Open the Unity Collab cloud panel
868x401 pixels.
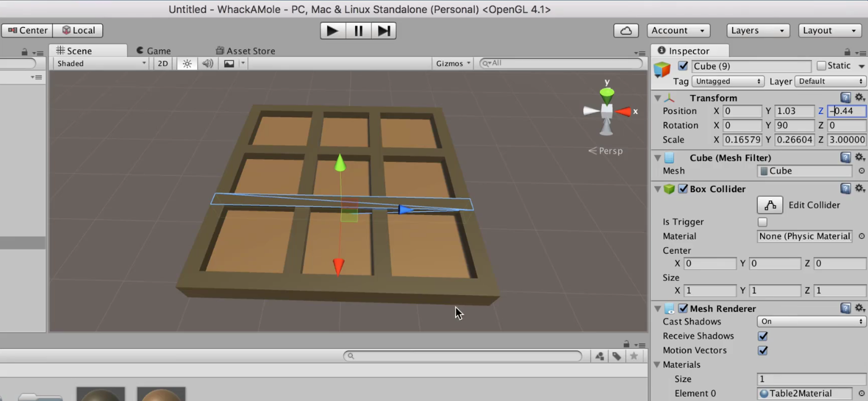click(x=626, y=30)
